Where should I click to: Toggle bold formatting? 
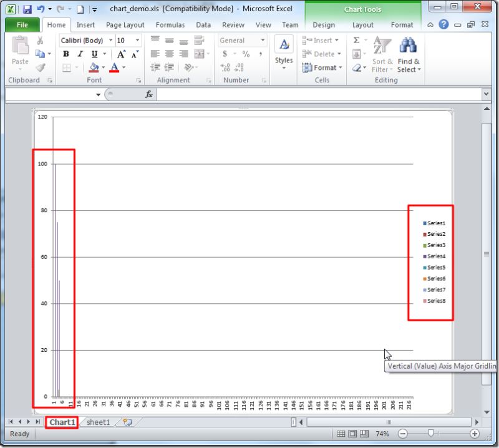click(x=66, y=54)
